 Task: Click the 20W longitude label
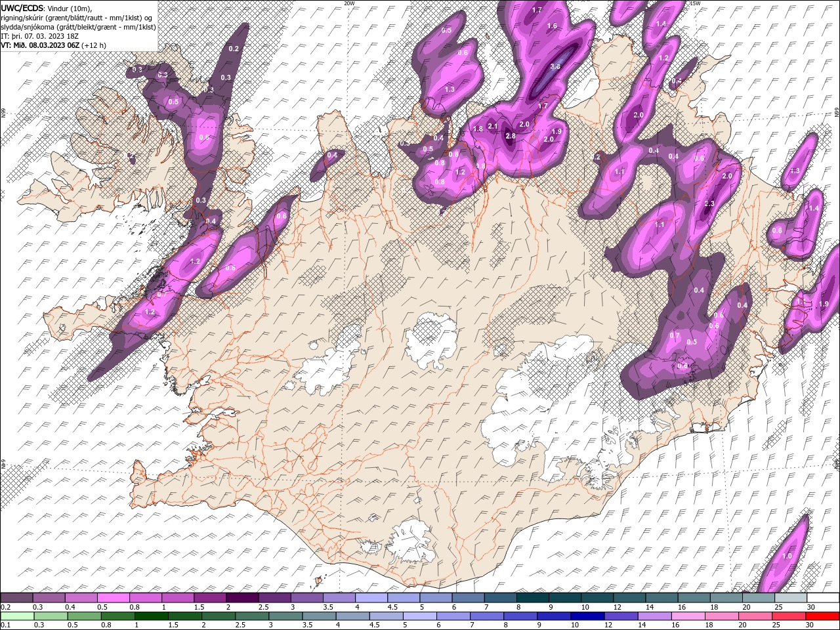[x=349, y=3]
